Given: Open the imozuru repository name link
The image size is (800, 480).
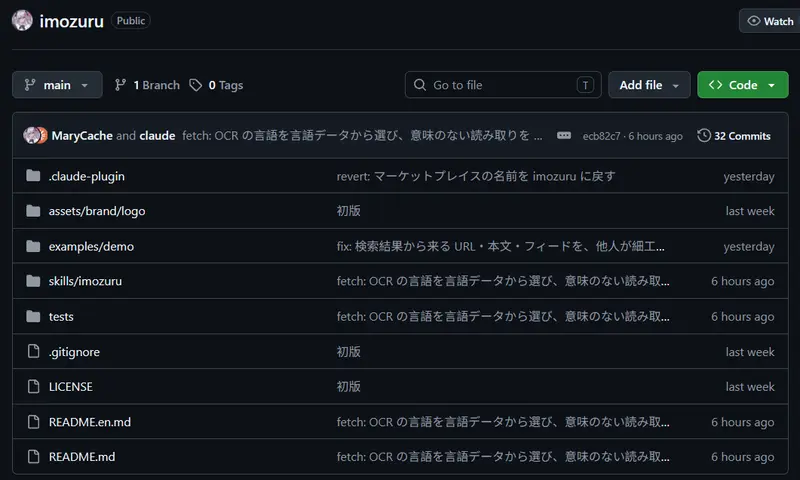Looking at the screenshot, I should coord(71,21).
